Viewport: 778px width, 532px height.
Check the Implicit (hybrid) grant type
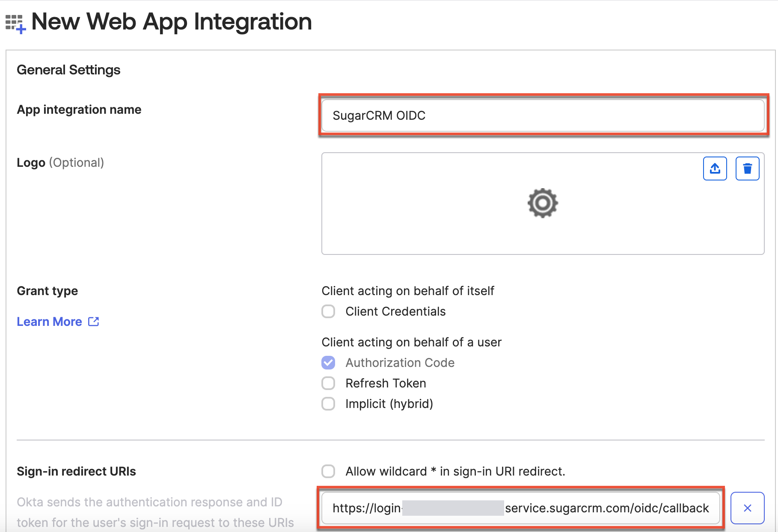[328, 403]
